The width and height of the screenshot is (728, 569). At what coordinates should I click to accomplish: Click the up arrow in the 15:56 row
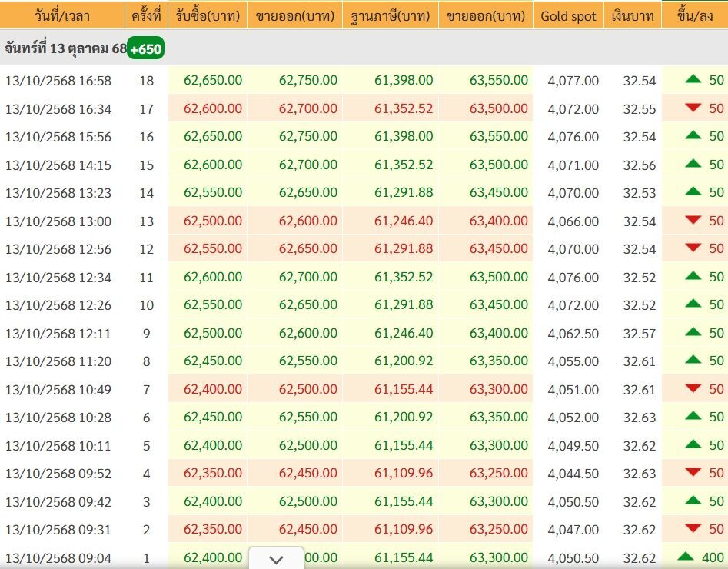coord(693,135)
